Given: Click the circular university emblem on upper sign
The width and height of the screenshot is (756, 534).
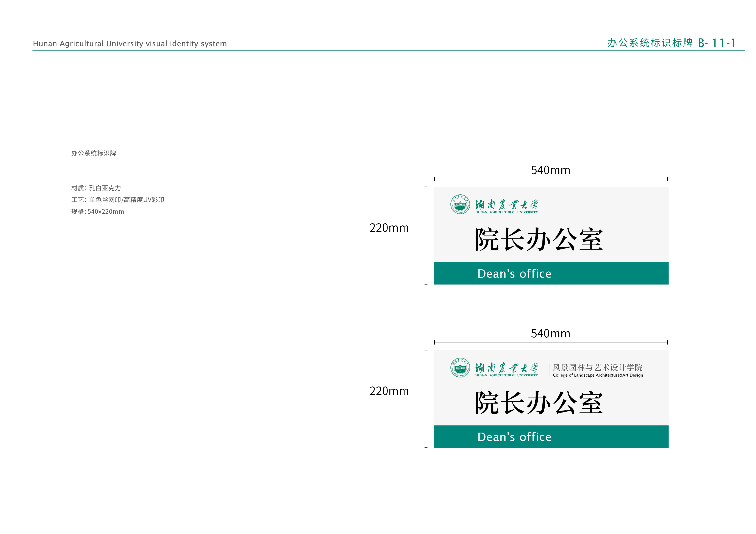Looking at the screenshot, I should pyautogui.click(x=460, y=204).
